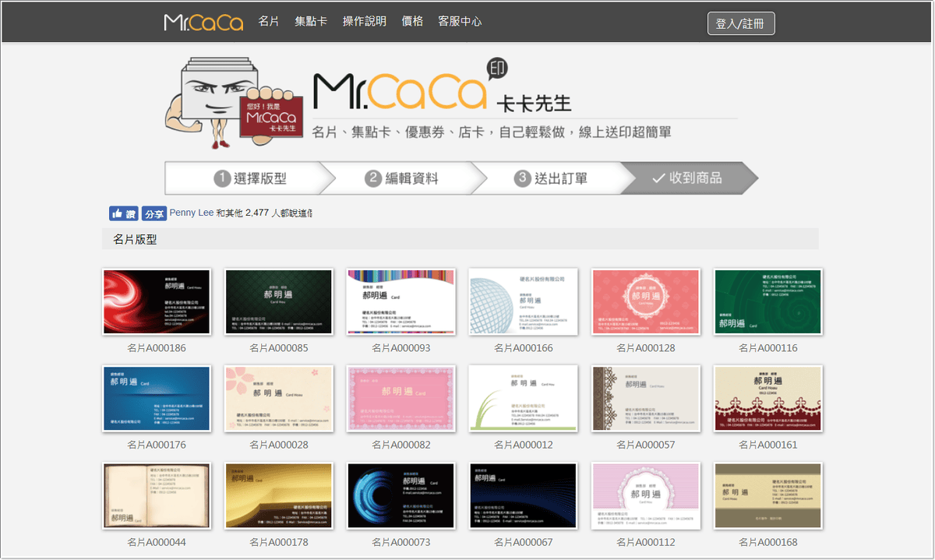Click the label 名片A000057
This screenshot has height=560, width=935.
[646, 446]
